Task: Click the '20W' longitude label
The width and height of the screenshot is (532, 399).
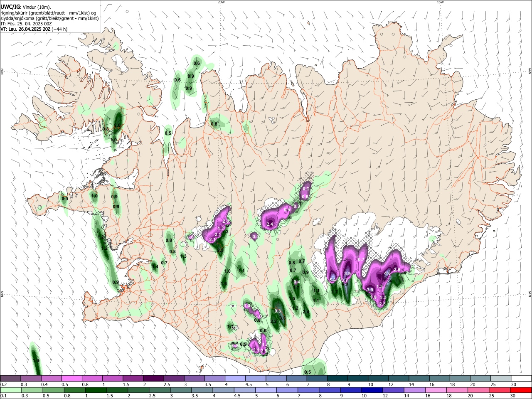Action: (221, 2)
